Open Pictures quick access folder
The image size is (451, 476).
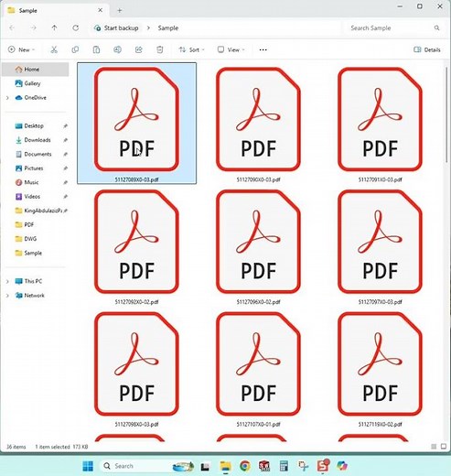(x=29, y=168)
